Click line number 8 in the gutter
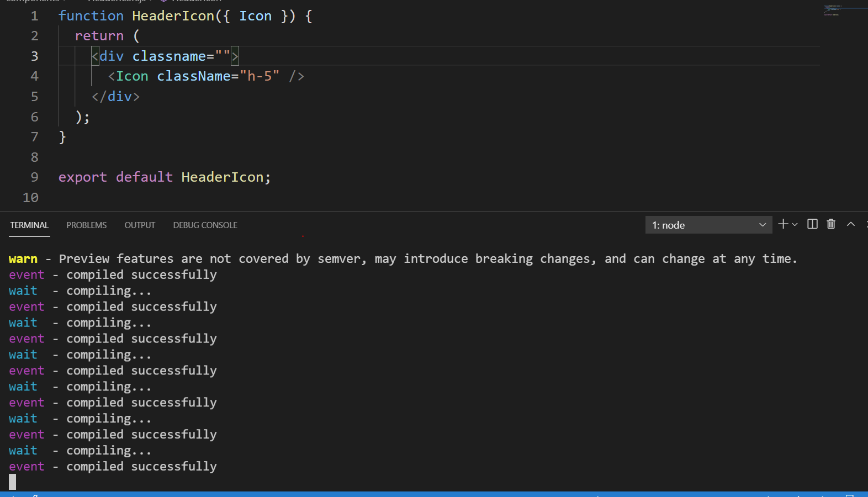The width and height of the screenshot is (868, 497). 34,157
